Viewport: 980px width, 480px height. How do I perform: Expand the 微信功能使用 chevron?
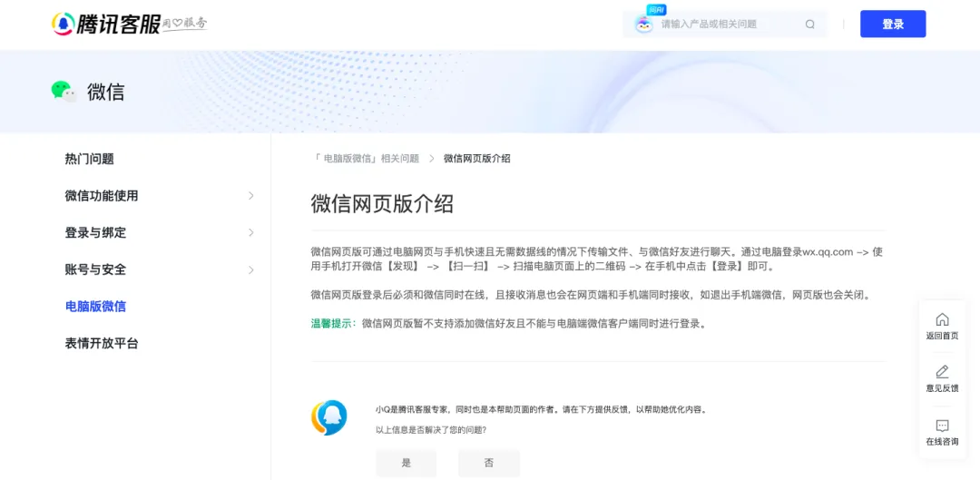(x=251, y=196)
